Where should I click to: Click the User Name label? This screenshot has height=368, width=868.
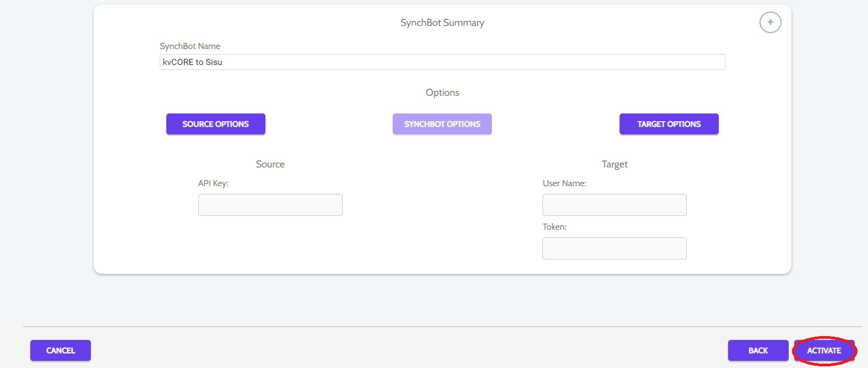[x=565, y=183]
